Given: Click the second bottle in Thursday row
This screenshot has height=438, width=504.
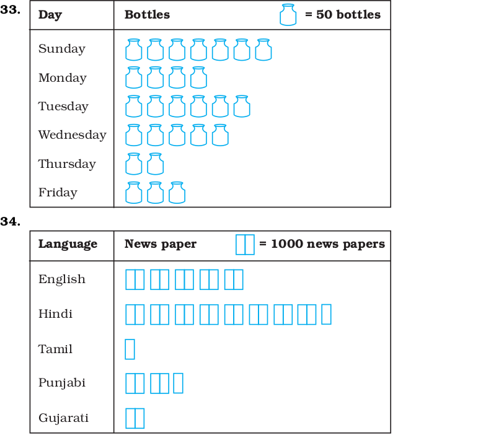Looking at the screenshot, I should 155,164.
